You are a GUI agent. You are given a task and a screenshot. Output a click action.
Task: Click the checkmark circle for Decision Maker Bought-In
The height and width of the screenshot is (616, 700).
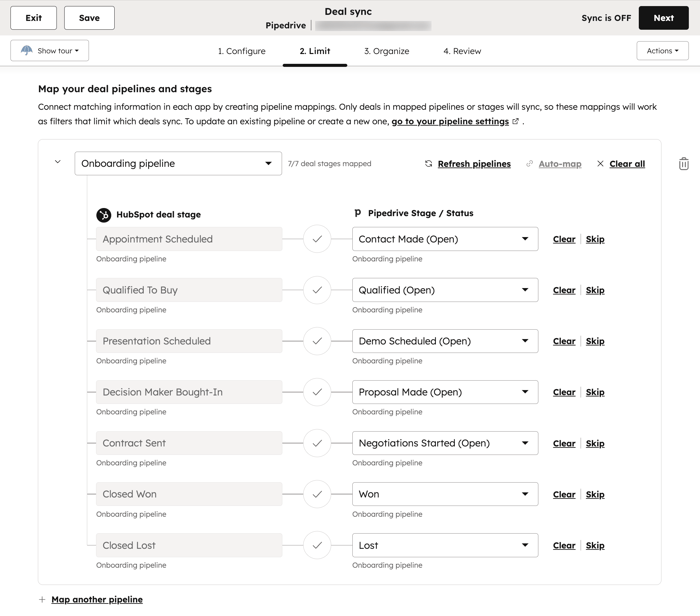[317, 392]
